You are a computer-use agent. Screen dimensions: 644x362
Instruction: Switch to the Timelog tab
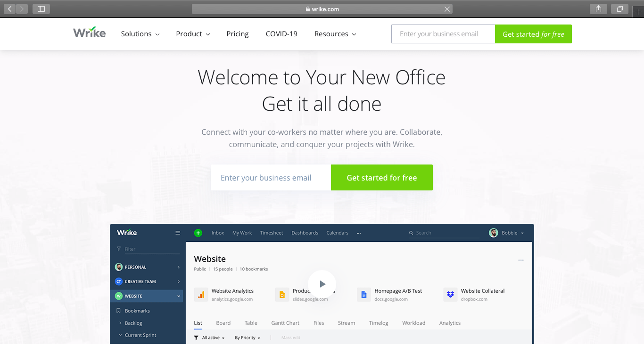379,323
